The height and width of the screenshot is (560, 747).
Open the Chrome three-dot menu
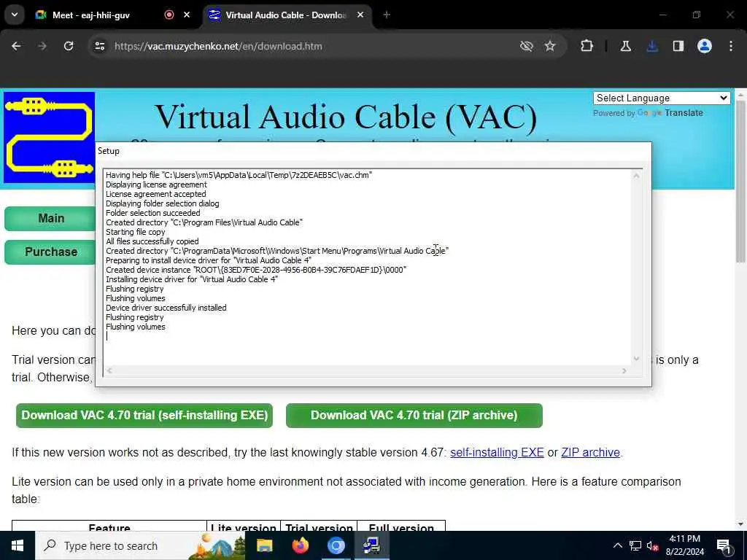[x=731, y=46]
